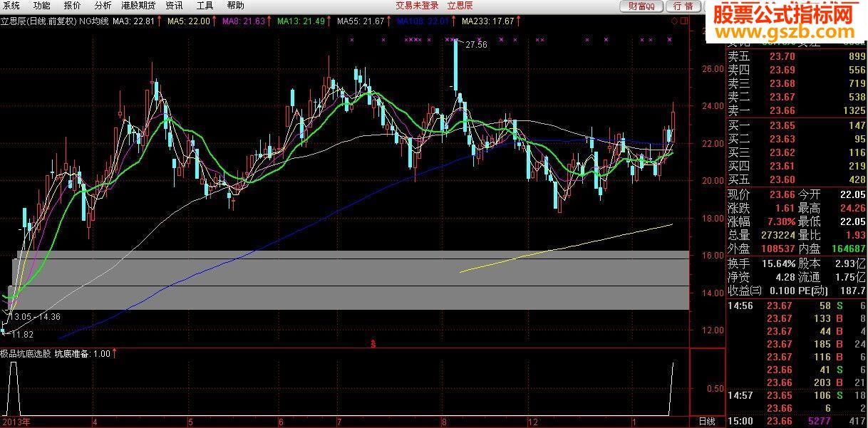Click the MA3: 22.81 label
Viewport: 868px width, 428px height.
click(x=134, y=21)
